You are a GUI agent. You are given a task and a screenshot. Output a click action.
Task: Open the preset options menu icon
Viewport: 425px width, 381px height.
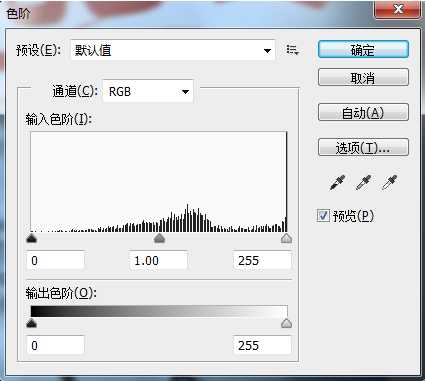[293, 50]
